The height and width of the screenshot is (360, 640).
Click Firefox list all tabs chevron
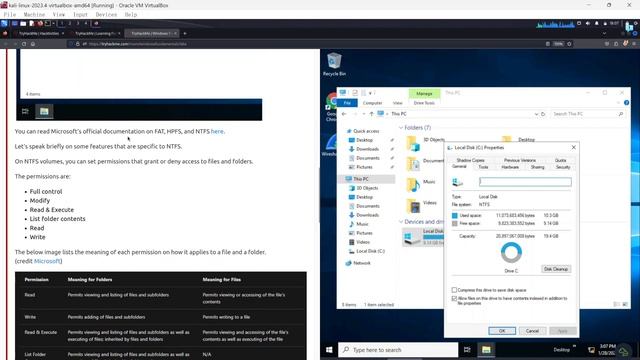click(x=604, y=33)
